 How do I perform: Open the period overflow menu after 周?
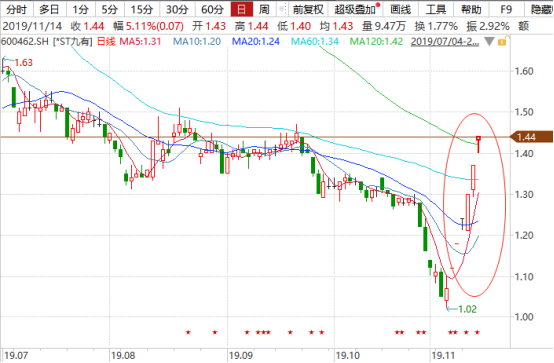[282, 9]
